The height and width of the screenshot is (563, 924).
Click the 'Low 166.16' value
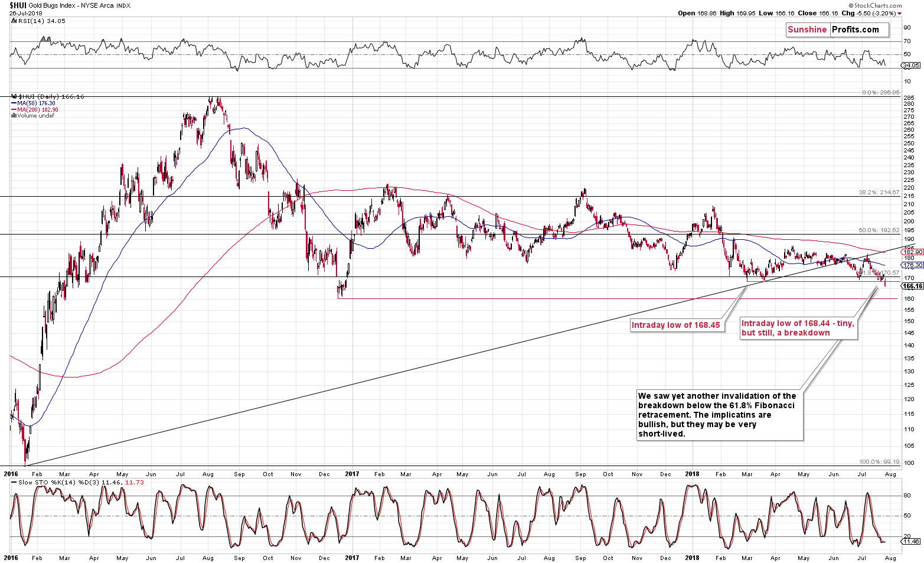(x=778, y=13)
